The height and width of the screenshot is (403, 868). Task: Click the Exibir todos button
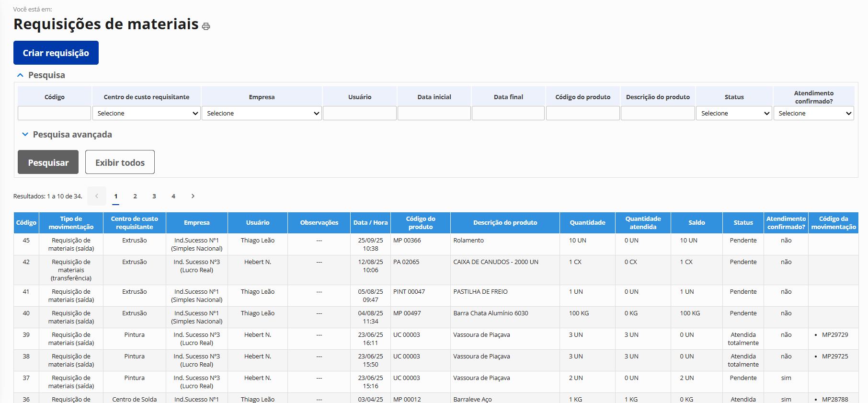coord(120,162)
